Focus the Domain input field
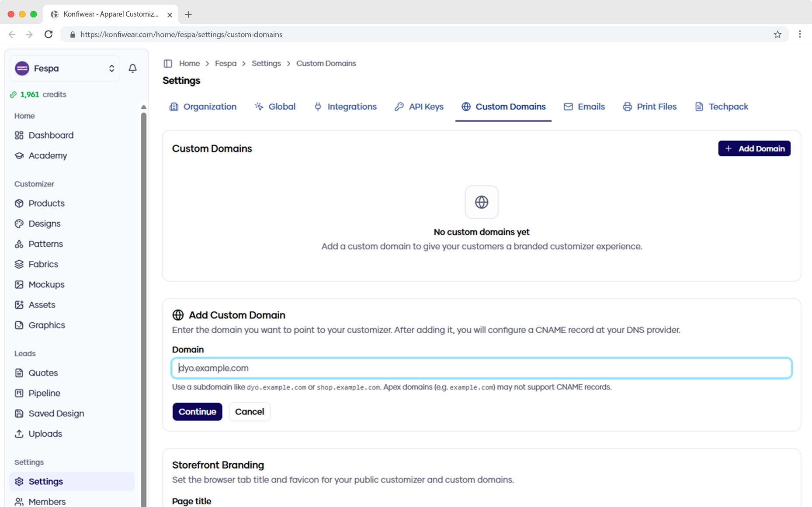 click(482, 368)
